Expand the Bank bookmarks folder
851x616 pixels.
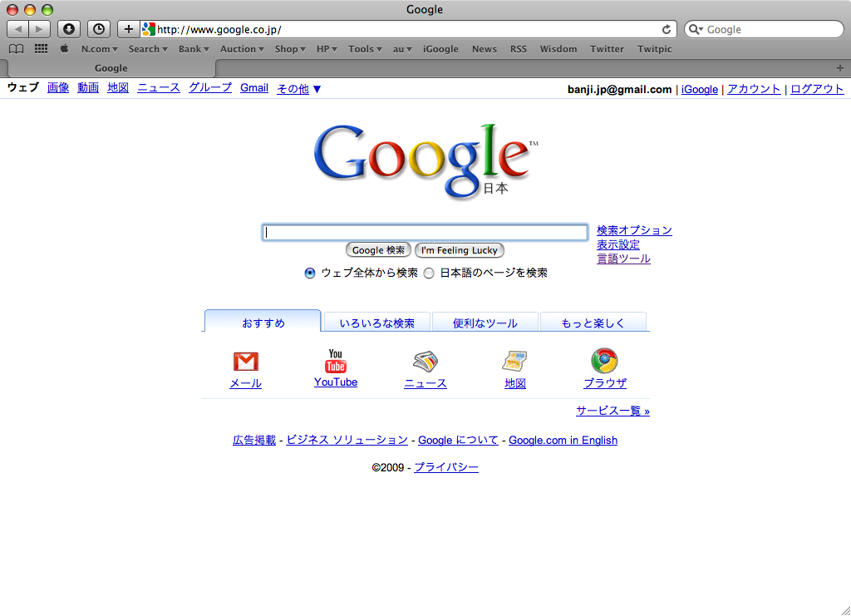point(194,49)
